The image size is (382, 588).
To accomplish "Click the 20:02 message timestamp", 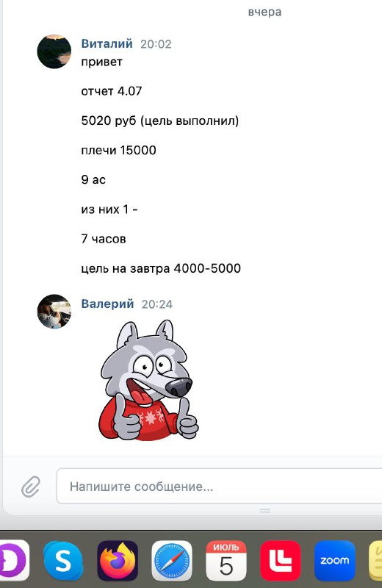I will coord(156,44).
